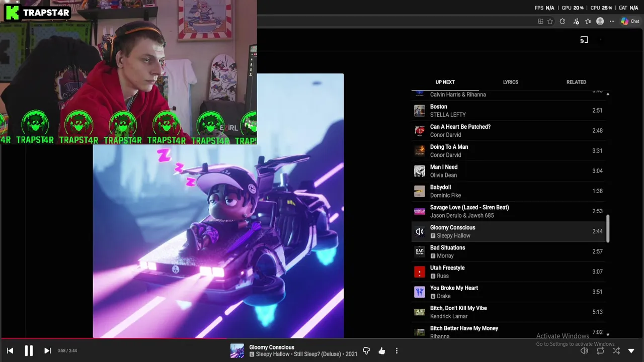Image resolution: width=644 pixels, height=362 pixels.
Task: Click the queue scrollbar thumb
Action: point(608,229)
